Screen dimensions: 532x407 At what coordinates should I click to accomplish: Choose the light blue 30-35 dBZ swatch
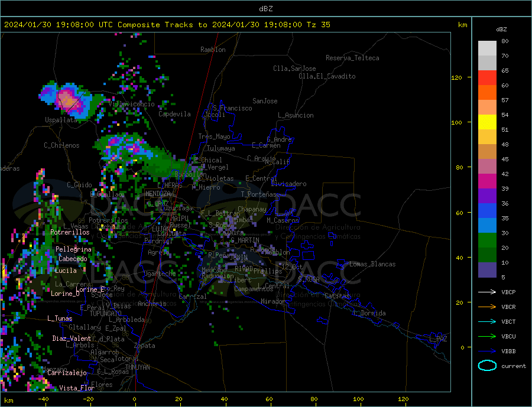coord(487,226)
